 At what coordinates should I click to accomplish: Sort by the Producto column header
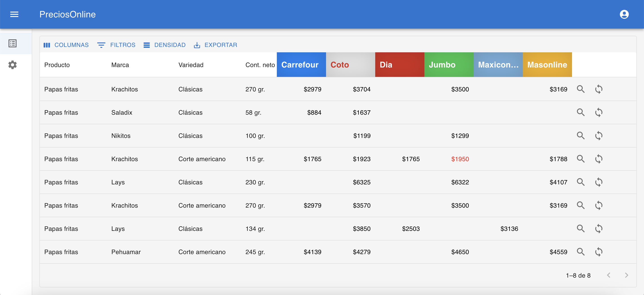pyautogui.click(x=57, y=65)
